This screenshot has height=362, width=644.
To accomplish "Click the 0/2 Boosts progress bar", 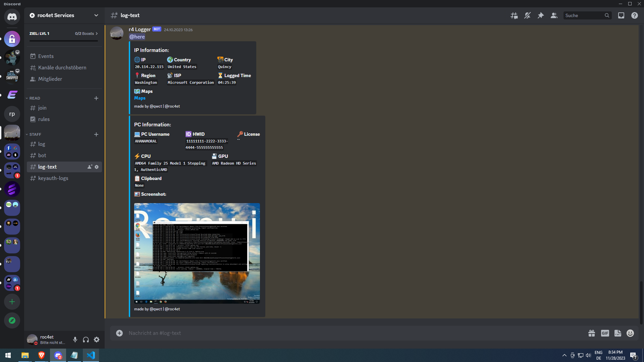I will [x=64, y=41].
